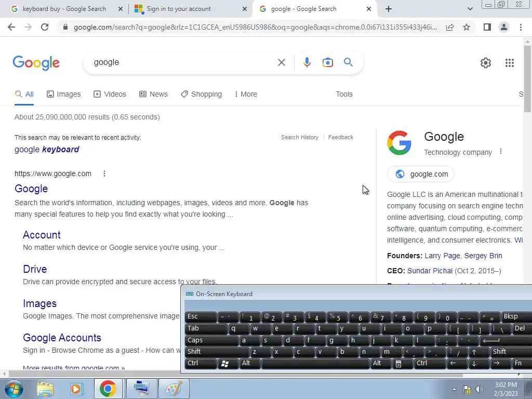Select the Videos results tab
This screenshot has width=532, height=399.
pyautogui.click(x=110, y=95)
